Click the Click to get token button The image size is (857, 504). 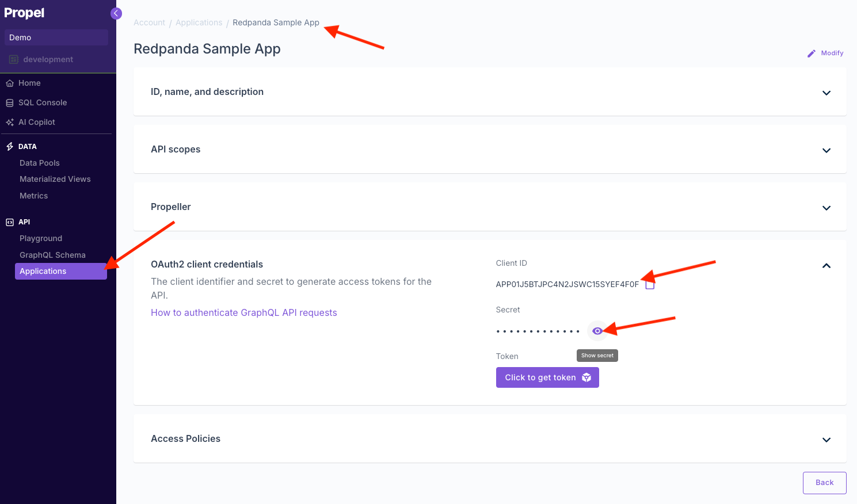pyautogui.click(x=547, y=377)
